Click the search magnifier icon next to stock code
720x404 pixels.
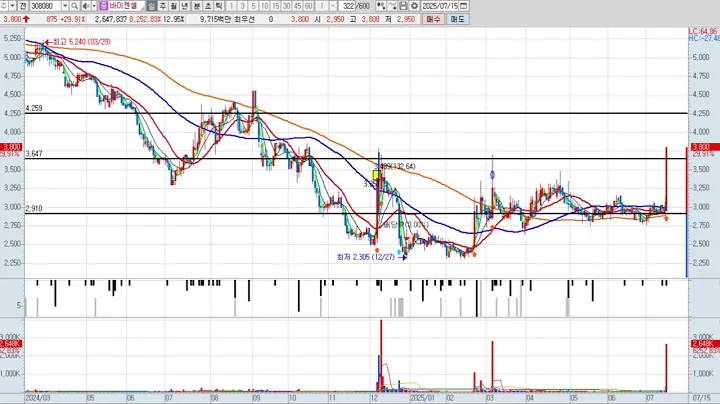(x=74, y=6)
